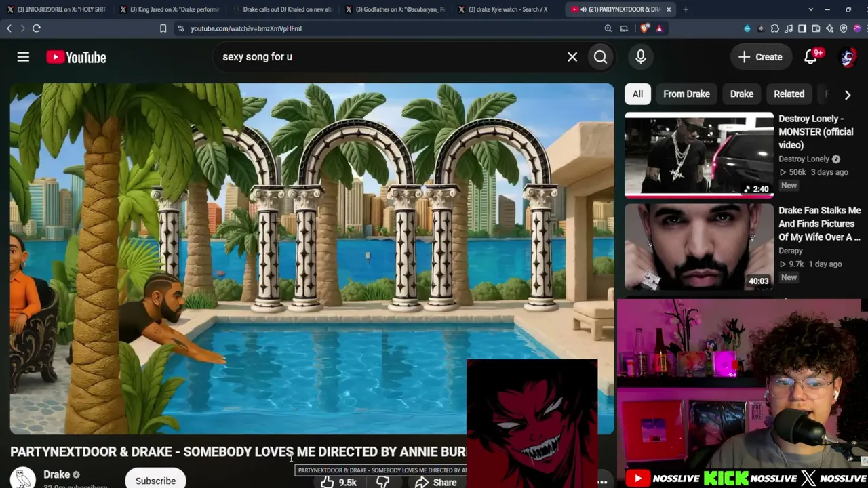Open the browser extensions puzzle menu
The width and height of the screenshot is (868, 488).
(x=775, y=28)
